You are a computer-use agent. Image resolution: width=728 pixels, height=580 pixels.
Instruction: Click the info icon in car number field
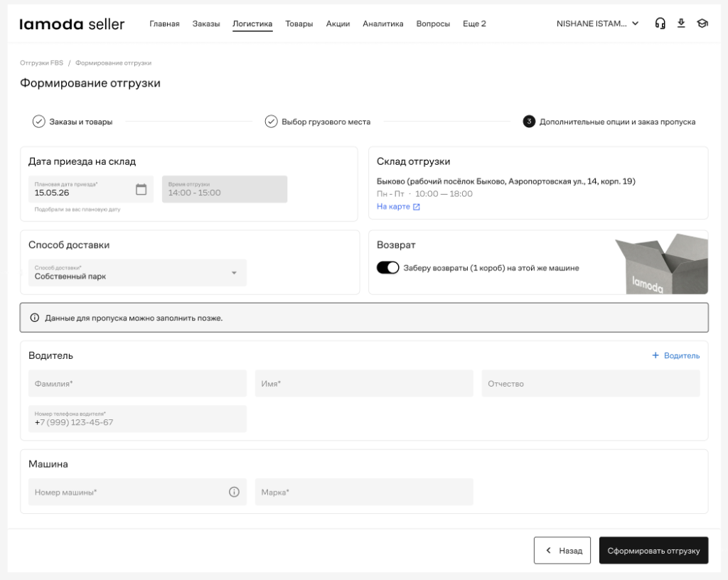click(234, 492)
